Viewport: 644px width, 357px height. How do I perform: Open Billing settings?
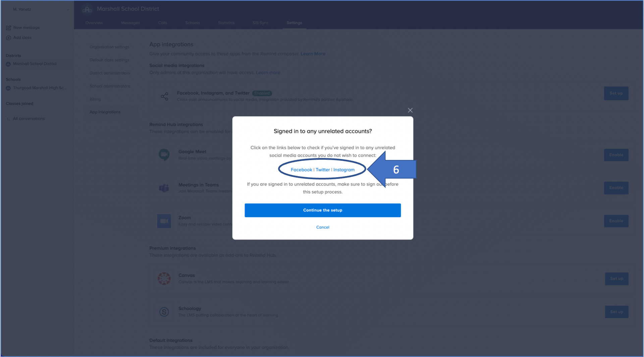95,99
